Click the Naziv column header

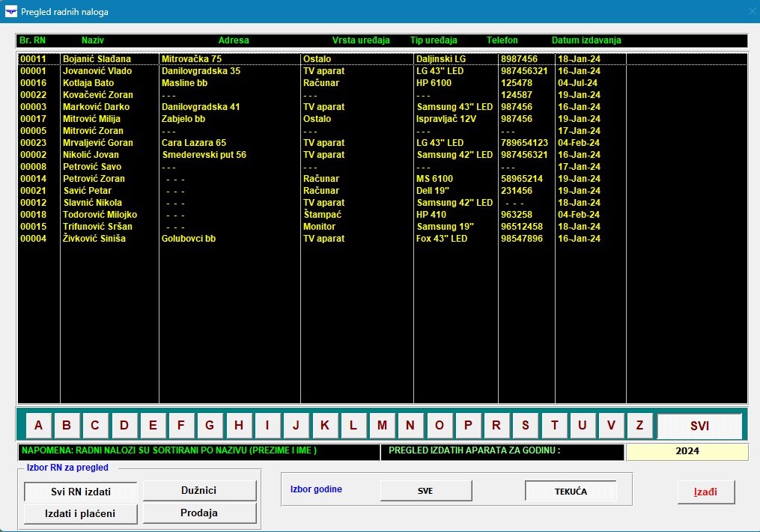click(93, 40)
